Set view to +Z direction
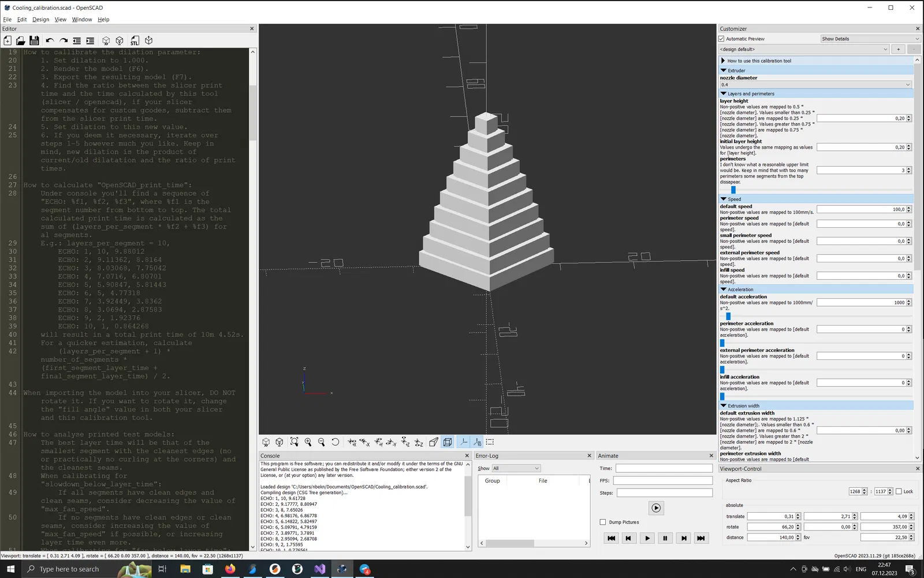 click(405, 442)
